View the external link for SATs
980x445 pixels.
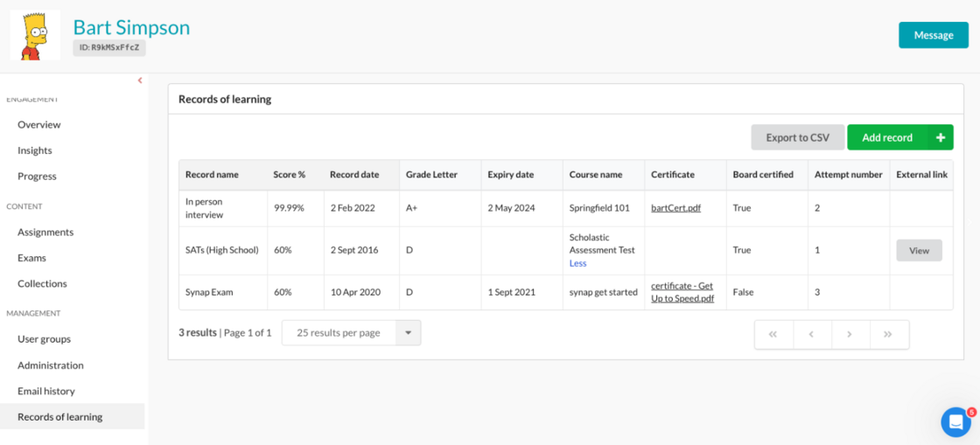tap(919, 250)
